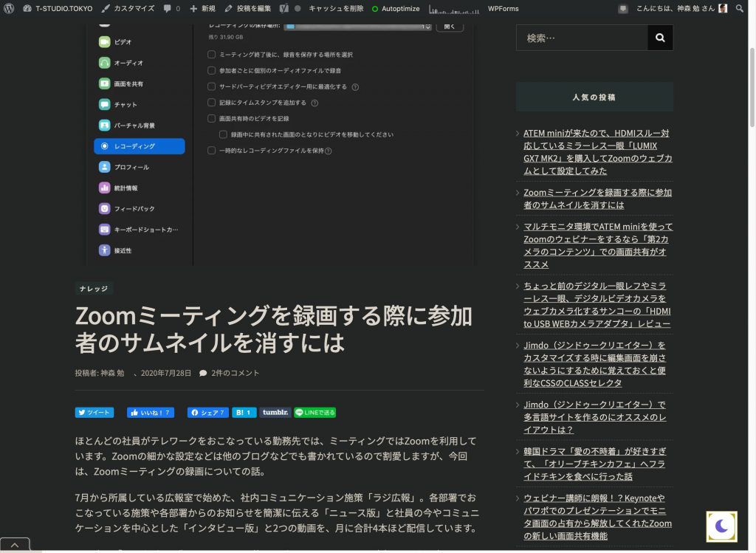Viewport: 756px width, 553px height.
Task: Open the WordPress logo menu
Action: coord(9,8)
